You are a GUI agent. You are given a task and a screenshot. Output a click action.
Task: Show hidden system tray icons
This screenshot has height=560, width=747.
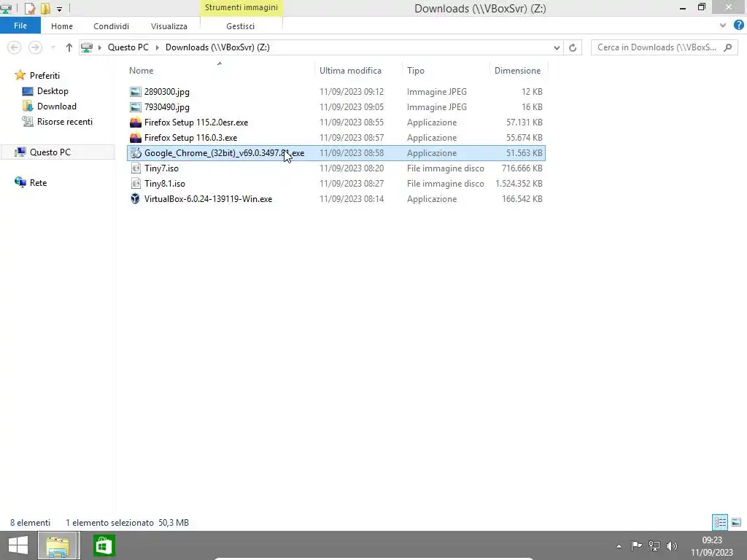[619, 546]
